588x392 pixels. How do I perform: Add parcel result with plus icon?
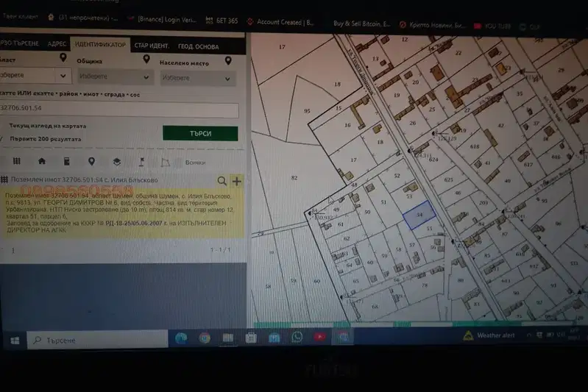[237, 182]
